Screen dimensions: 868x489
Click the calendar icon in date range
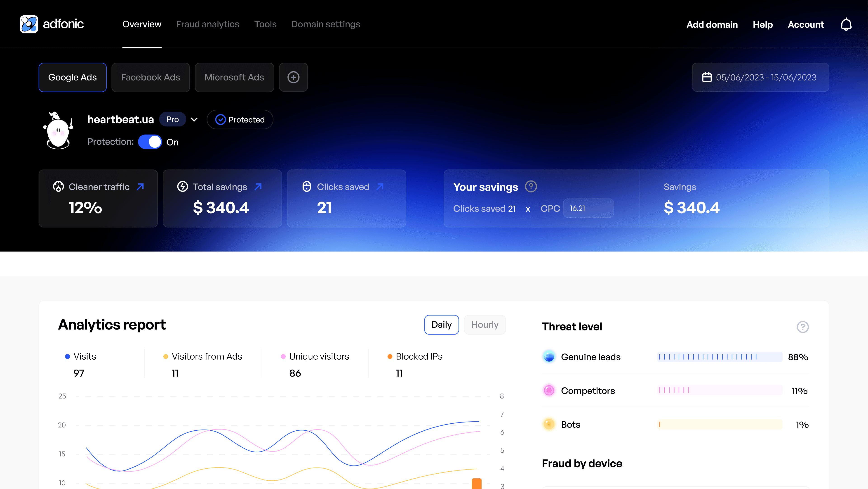(x=707, y=77)
